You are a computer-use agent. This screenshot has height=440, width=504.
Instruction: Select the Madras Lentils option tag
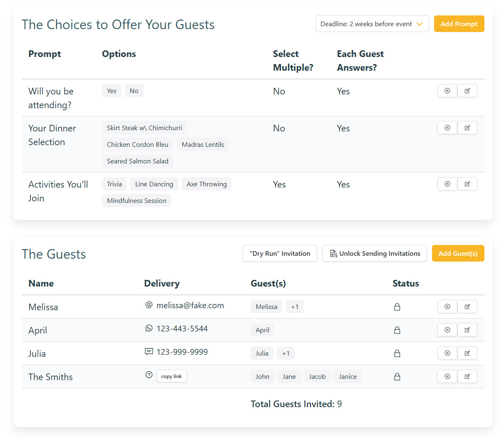click(203, 145)
